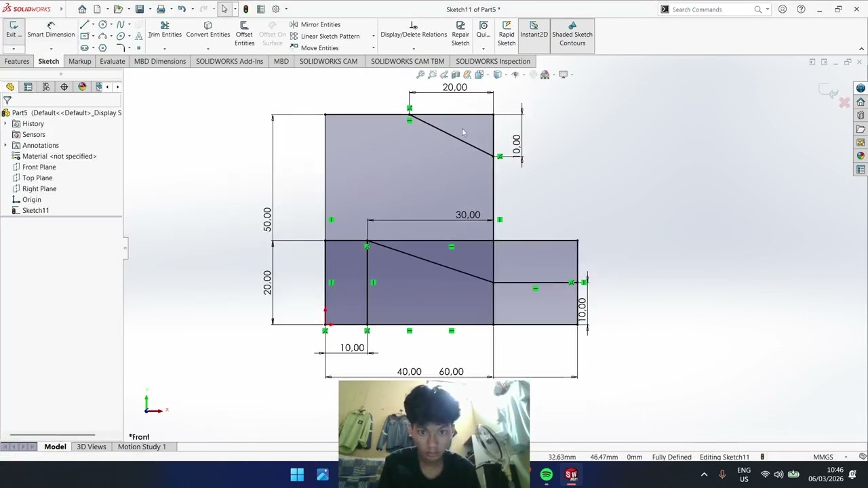Click the Repair Sketch tool
The image size is (868, 488).
coord(460,34)
